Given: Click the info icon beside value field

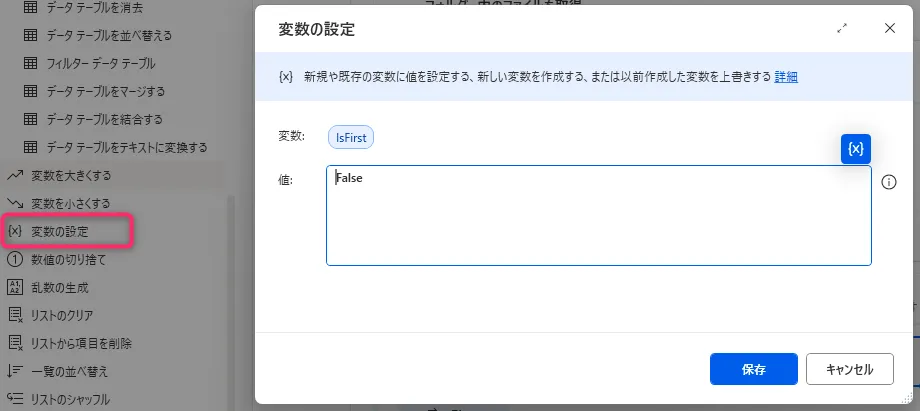Looking at the screenshot, I should coord(888,182).
